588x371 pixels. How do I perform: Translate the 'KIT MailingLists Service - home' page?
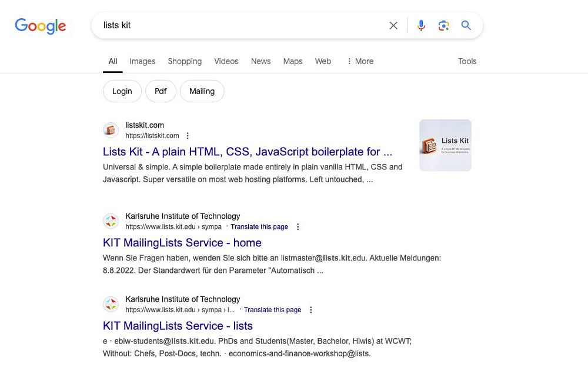tap(259, 227)
